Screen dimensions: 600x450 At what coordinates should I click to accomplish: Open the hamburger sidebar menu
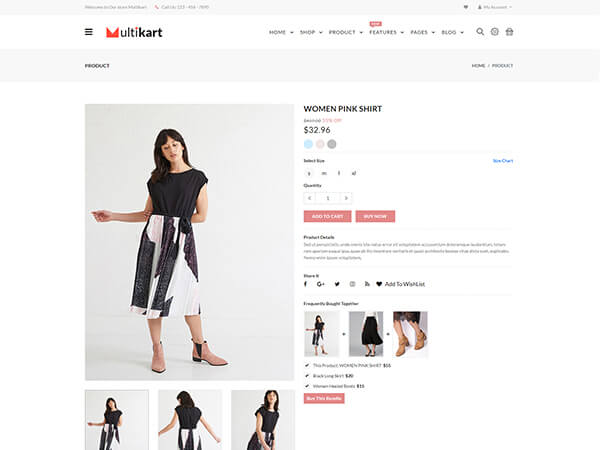(x=88, y=32)
